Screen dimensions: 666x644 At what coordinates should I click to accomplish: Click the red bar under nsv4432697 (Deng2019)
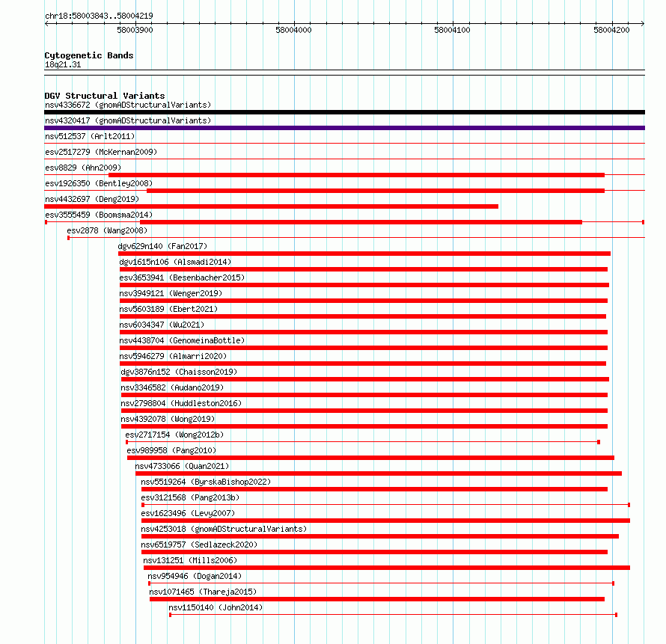272,206
